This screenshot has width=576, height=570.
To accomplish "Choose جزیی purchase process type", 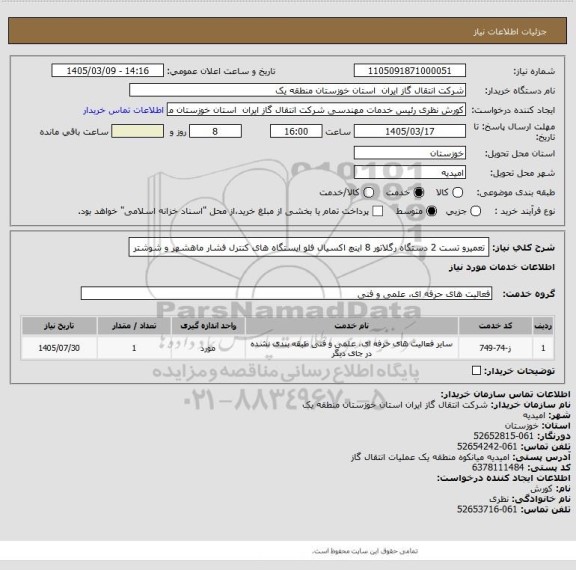I will point(475,211).
